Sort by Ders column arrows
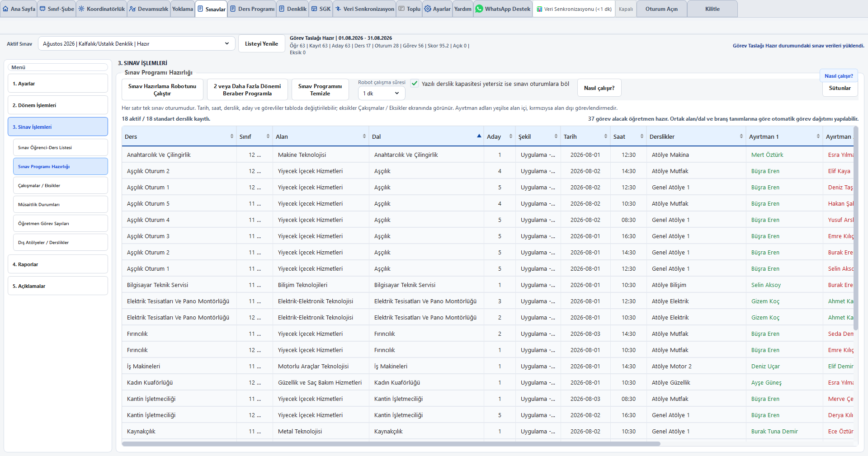Image resolution: width=868 pixels, height=456 pixels. (x=232, y=136)
